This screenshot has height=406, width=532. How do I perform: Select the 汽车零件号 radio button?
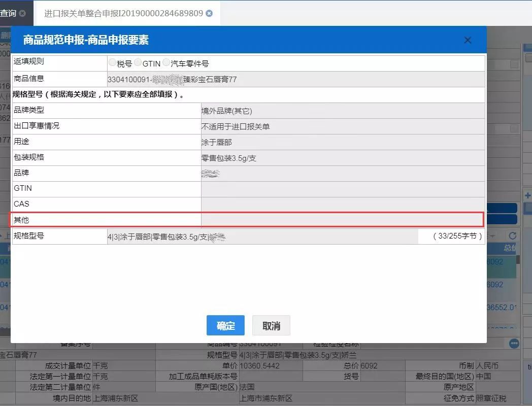[166, 62]
